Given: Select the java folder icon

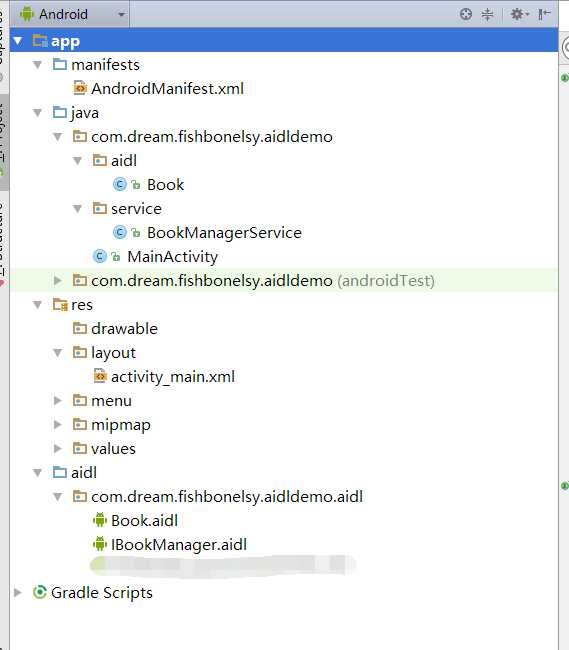Looking at the screenshot, I should 60,113.
